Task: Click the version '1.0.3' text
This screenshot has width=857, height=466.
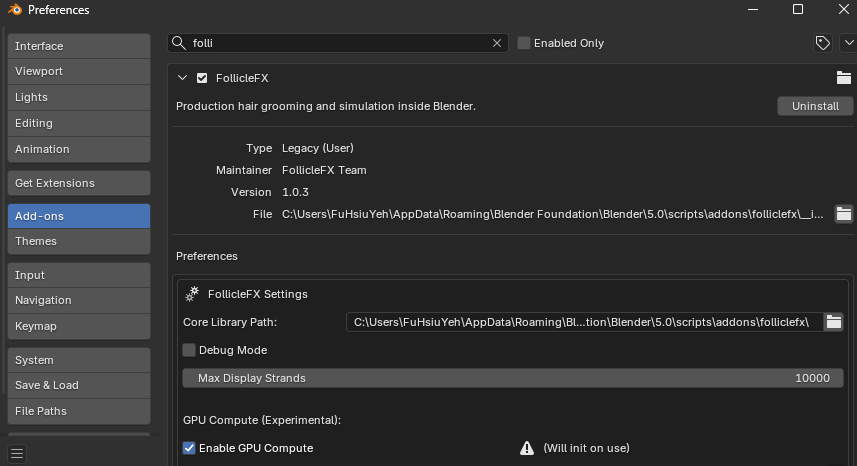Action: 295,192
